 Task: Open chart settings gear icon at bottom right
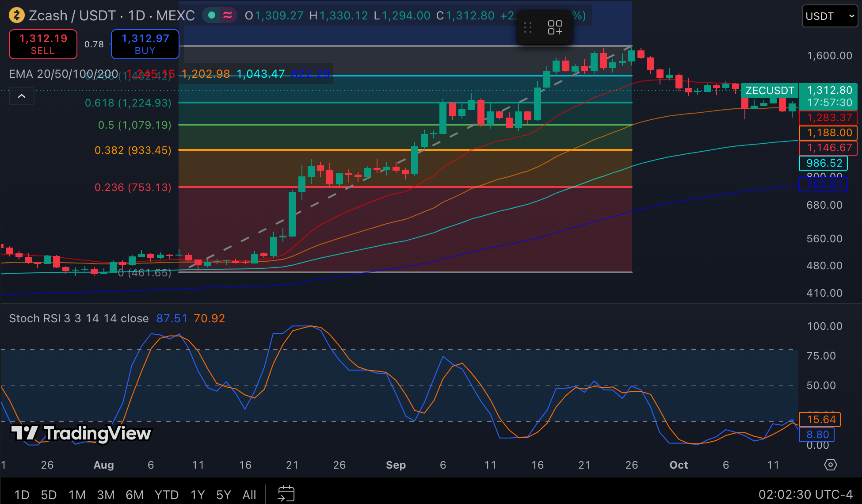831,465
